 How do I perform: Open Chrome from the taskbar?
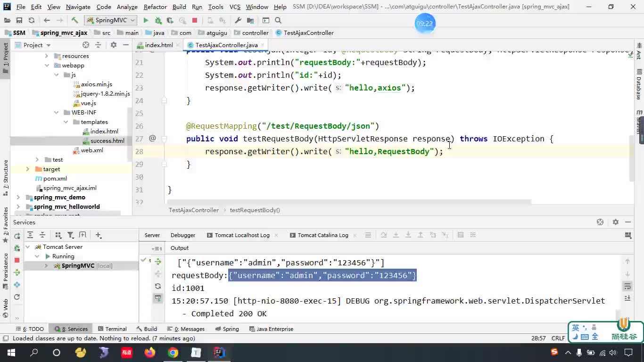(x=173, y=353)
